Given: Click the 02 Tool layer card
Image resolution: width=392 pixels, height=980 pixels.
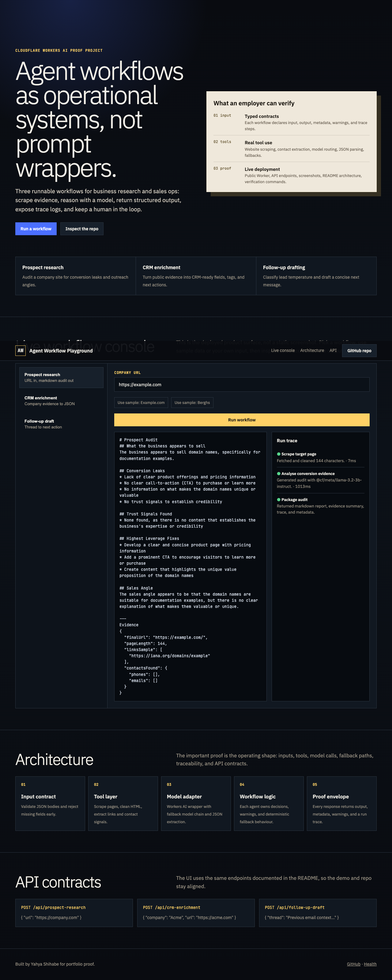Looking at the screenshot, I should (123, 803).
